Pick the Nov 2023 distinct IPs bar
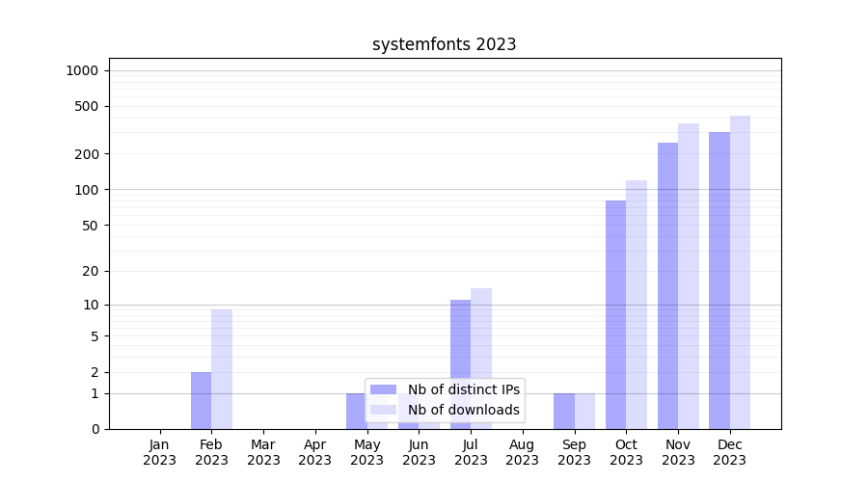Viewport: 868px width, 482px height. [667, 285]
